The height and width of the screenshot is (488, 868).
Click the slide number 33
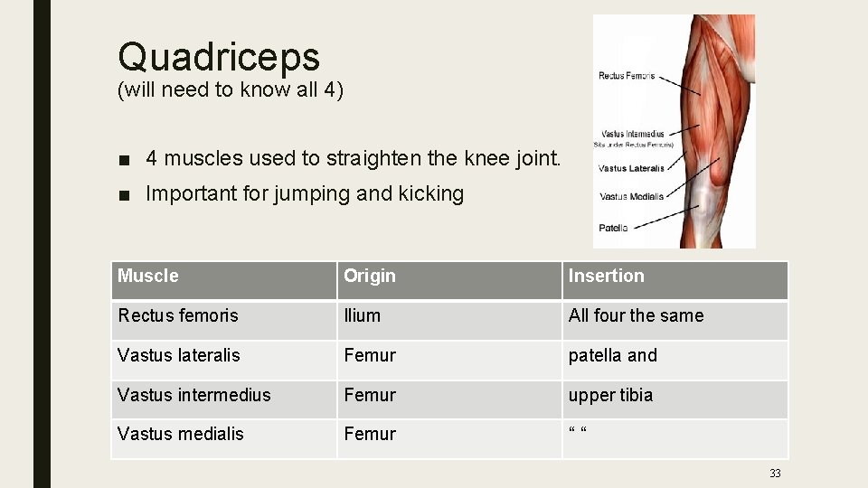775,473
